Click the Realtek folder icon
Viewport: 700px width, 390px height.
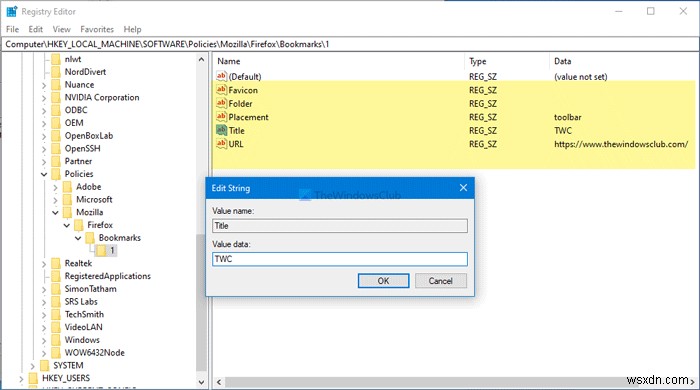56,263
